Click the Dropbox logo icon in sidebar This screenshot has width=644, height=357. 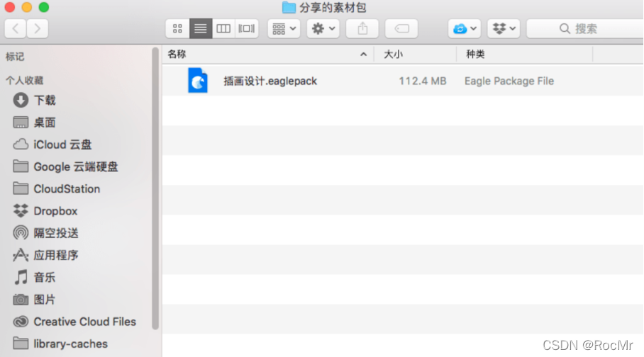point(21,210)
